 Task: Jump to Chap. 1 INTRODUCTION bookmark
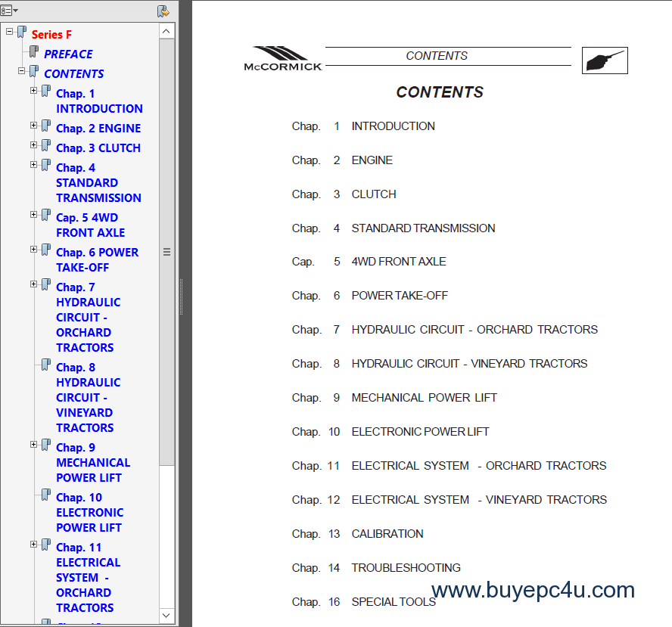click(x=99, y=101)
